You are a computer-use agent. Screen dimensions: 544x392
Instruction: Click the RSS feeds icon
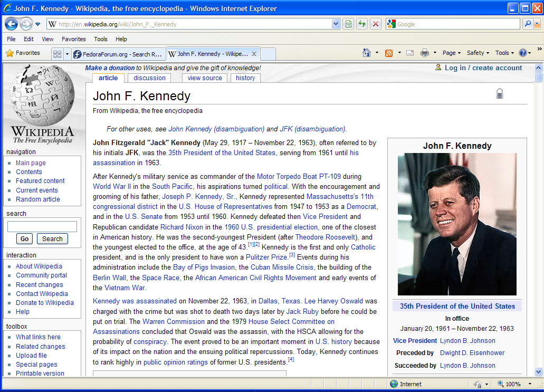tap(389, 53)
